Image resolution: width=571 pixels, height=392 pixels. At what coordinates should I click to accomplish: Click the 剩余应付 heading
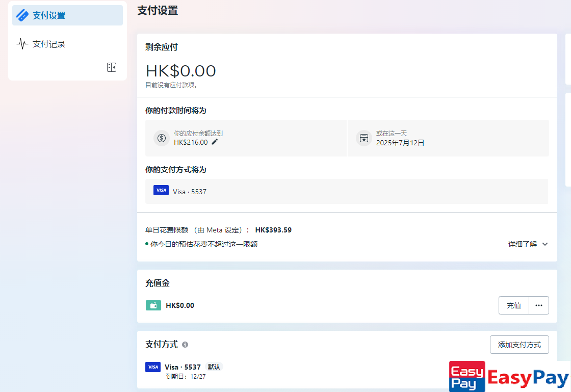[x=161, y=47]
